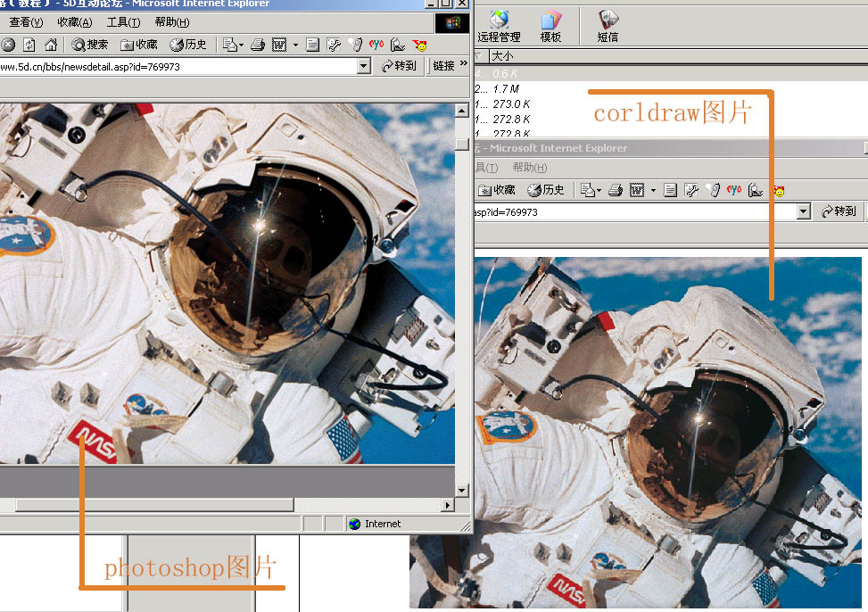Open the 收藏 favorites pane in the front IE toolbar

(x=139, y=45)
